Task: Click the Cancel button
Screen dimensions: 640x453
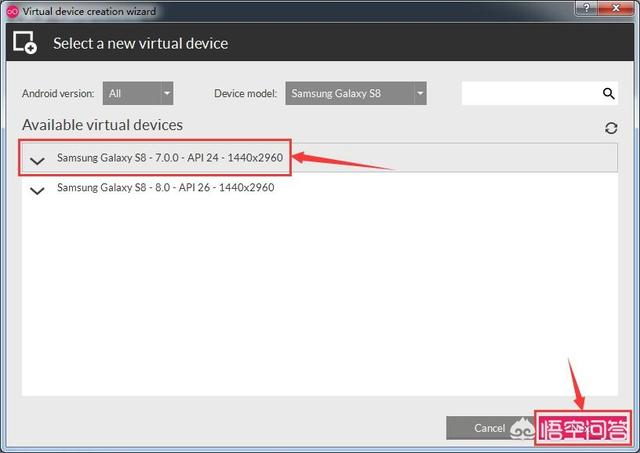Action: coord(489,428)
